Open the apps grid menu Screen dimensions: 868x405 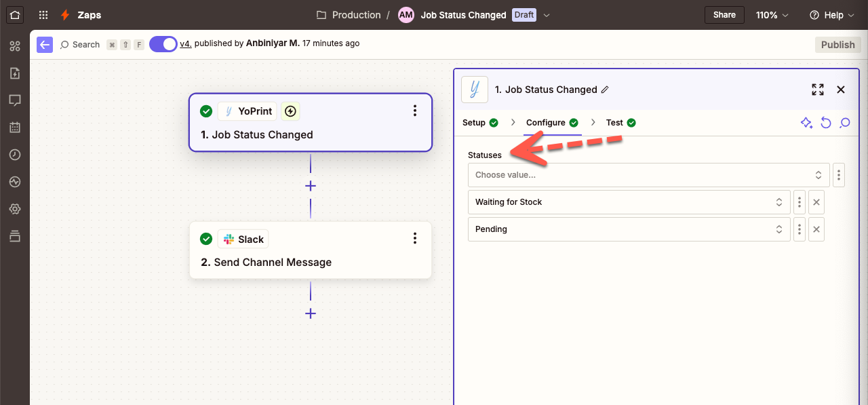[43, 15]
